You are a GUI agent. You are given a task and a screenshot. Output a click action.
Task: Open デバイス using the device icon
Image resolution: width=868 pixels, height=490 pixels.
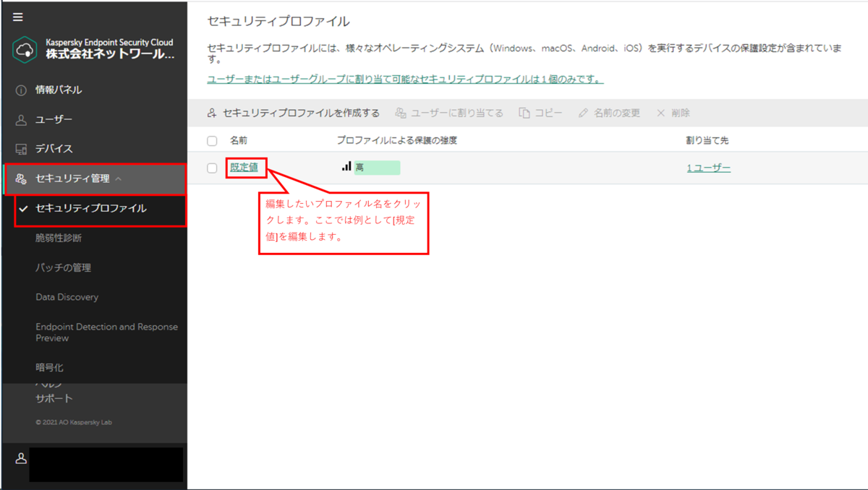(19, 149)
